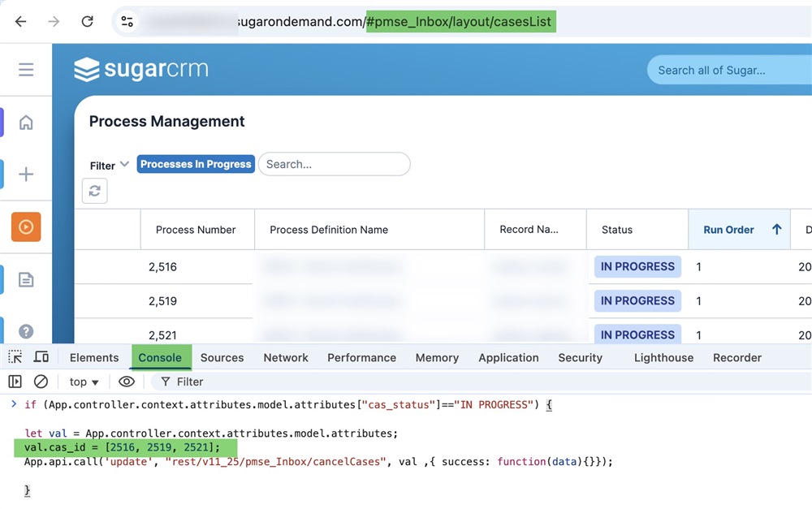
Task: Sort by the Run Order column header
Action: click(730, 229)
